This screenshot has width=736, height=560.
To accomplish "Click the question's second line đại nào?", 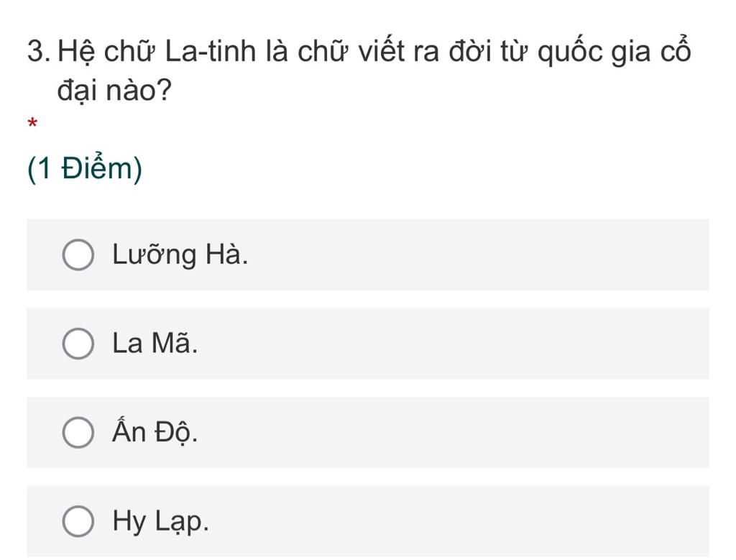I will point(114,91).
